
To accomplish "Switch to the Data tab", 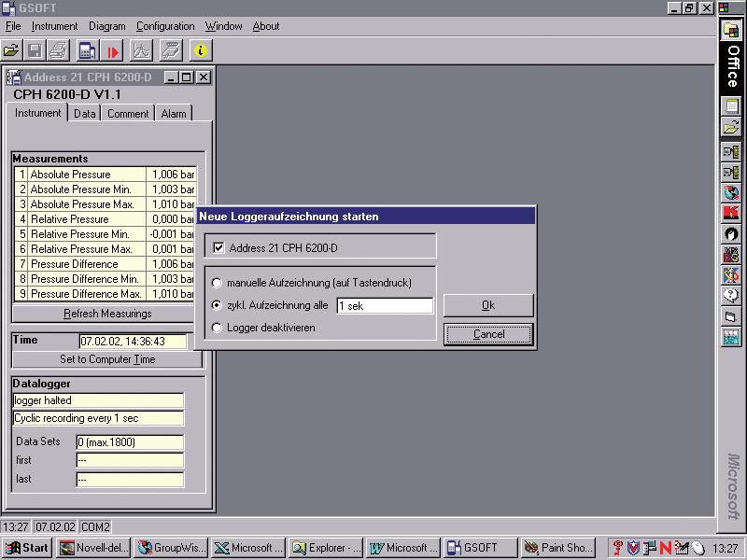I will 84,113.
